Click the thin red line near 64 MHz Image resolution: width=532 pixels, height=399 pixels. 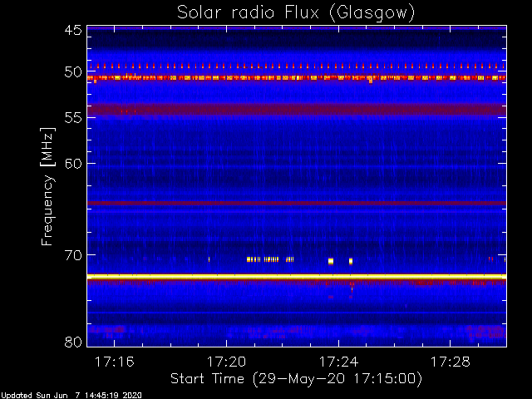(297, 203)
